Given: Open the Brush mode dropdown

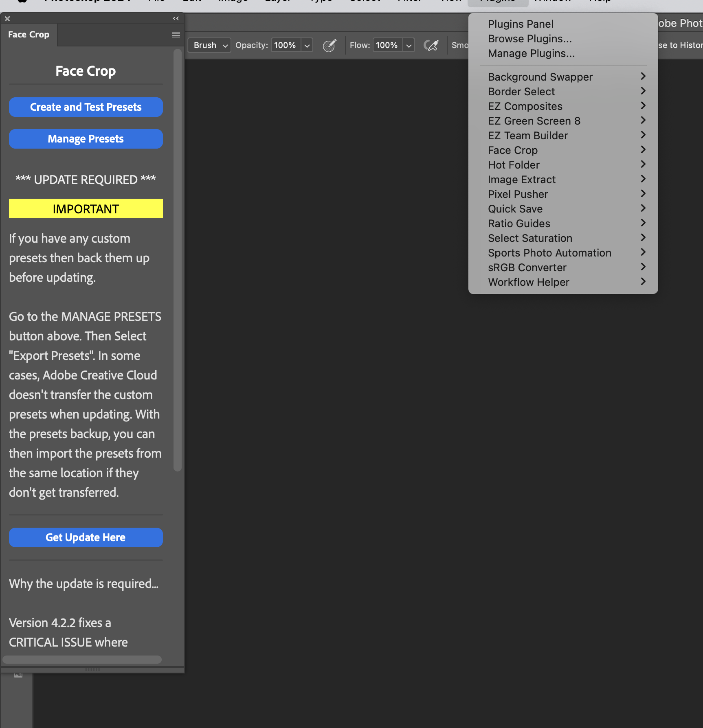Looking at the screenshot, I should tap(209, 45).
